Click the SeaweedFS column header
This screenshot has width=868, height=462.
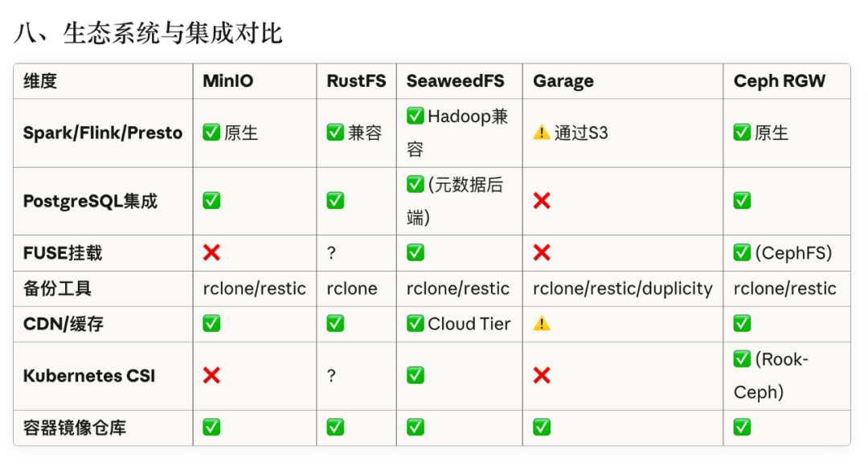tap(455, 81)
